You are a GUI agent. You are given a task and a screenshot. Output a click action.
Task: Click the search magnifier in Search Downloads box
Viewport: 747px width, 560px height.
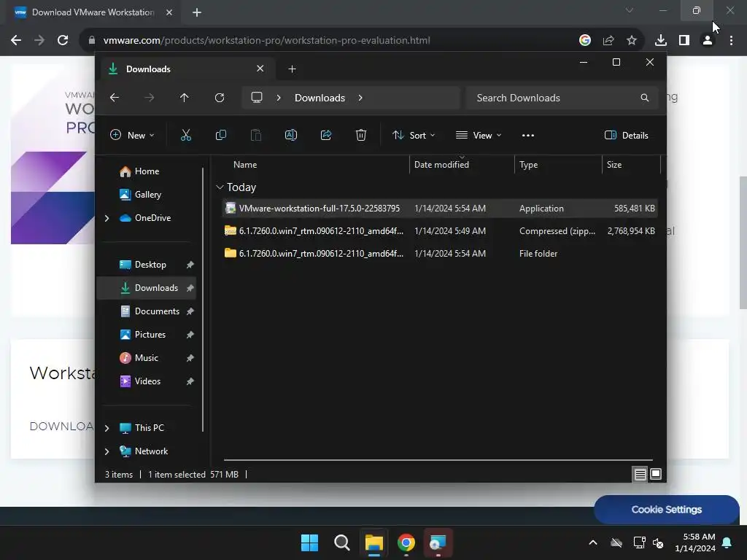[645, 98]
